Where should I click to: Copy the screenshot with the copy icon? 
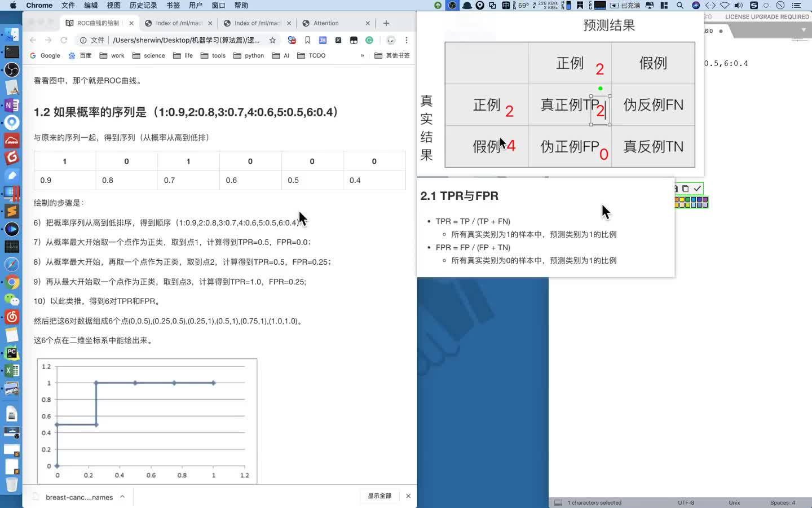coord(685,189)
